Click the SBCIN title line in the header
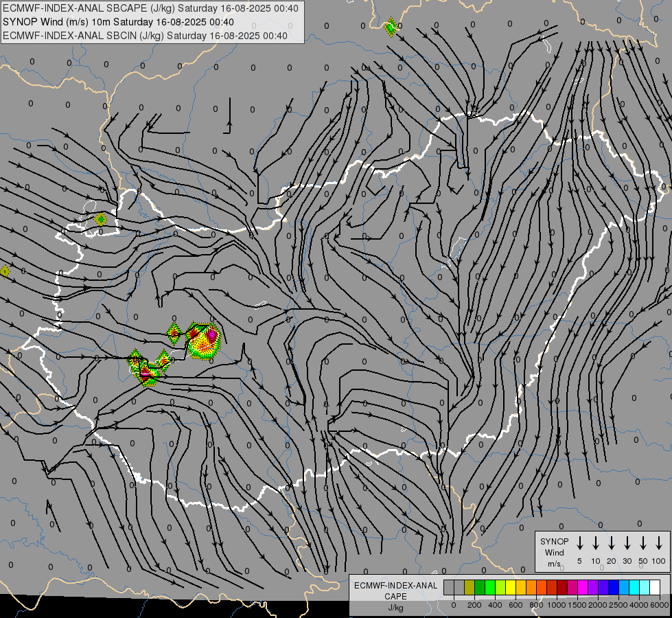 (x=145, y=36)
